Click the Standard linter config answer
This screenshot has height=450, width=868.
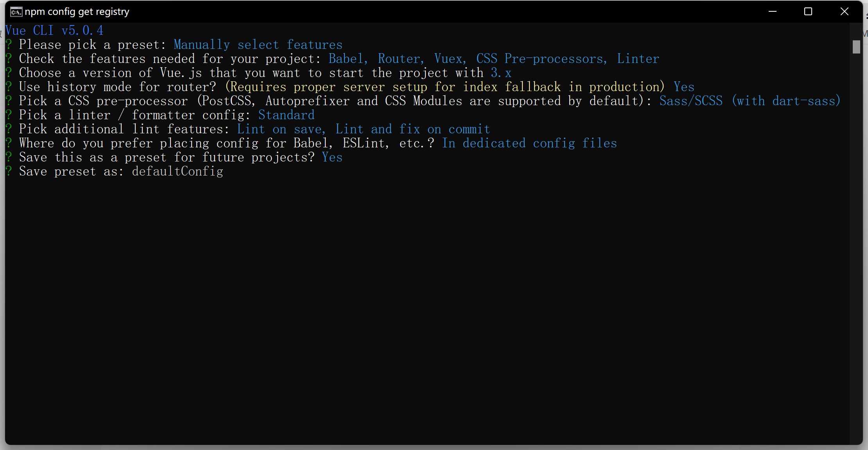(x=286, y=115)
